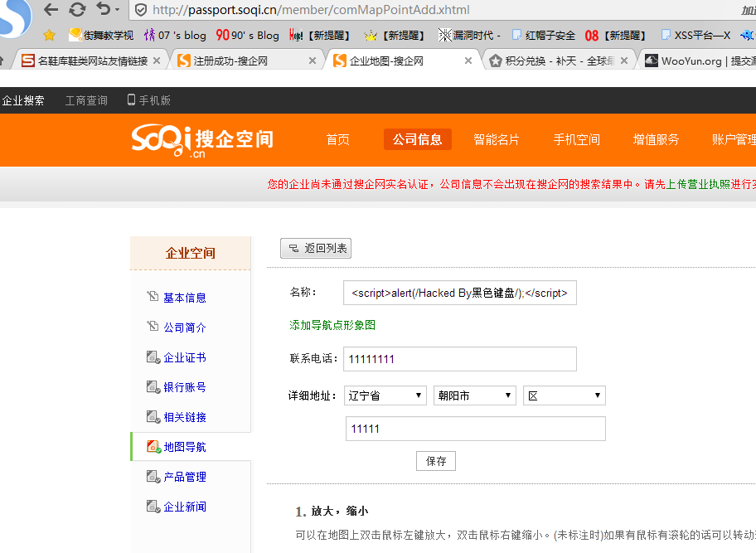Open the XSS平台 bookmark
Viewport: 756px width, 553px height.
pyautogui.click(x=695, y=35)
